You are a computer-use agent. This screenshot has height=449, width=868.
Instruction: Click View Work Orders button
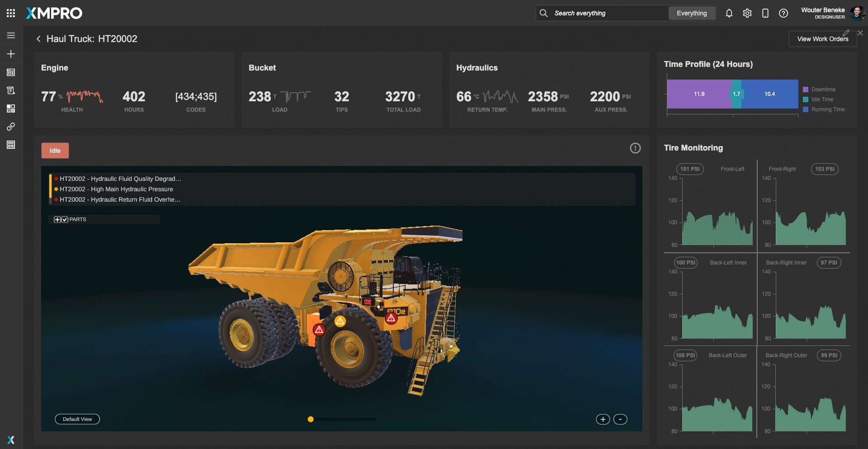coord(822,39)
